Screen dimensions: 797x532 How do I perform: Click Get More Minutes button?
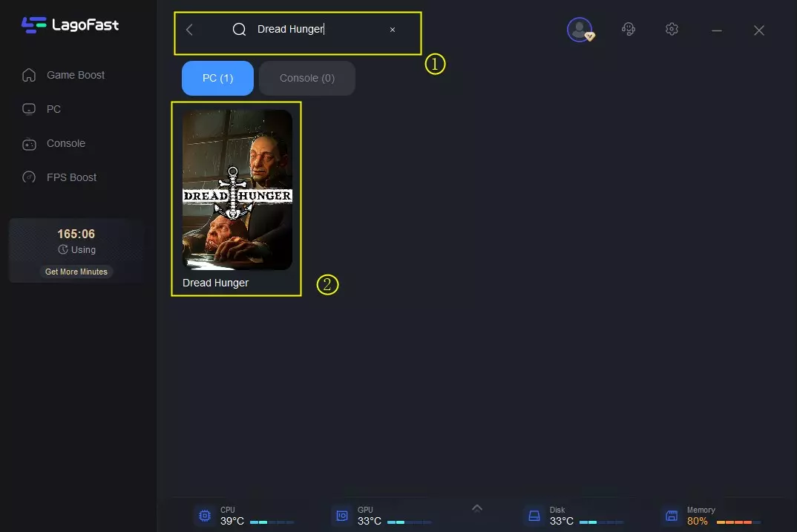click(x=76, y=272)
